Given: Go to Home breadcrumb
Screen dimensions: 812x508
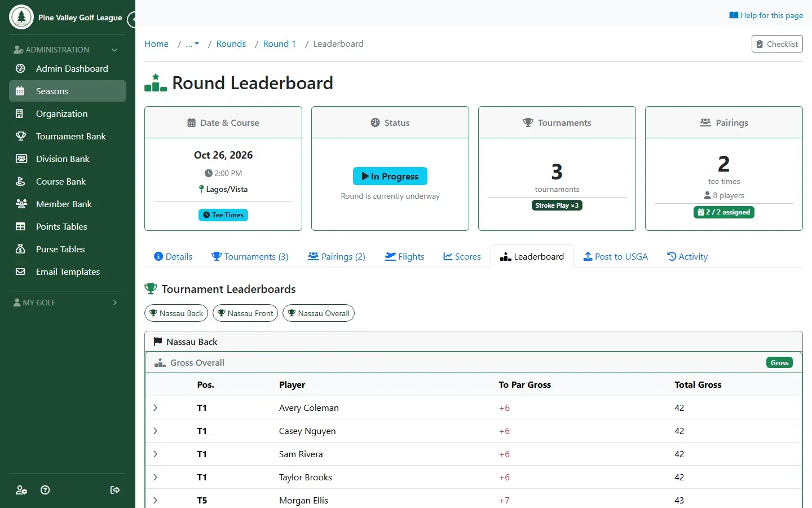Looking at the screenshot, I should pos(156,43).
